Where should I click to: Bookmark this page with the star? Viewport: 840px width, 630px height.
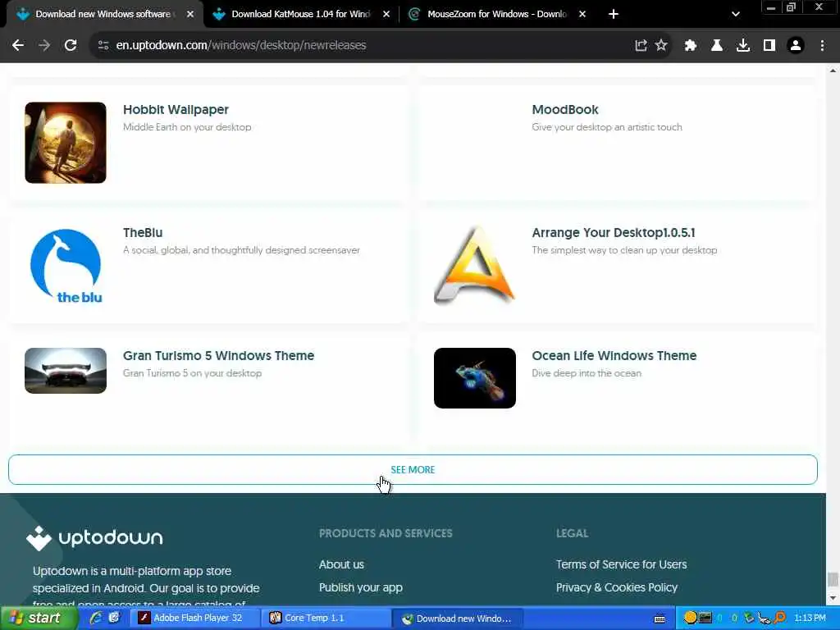click(x=661, y=46)
